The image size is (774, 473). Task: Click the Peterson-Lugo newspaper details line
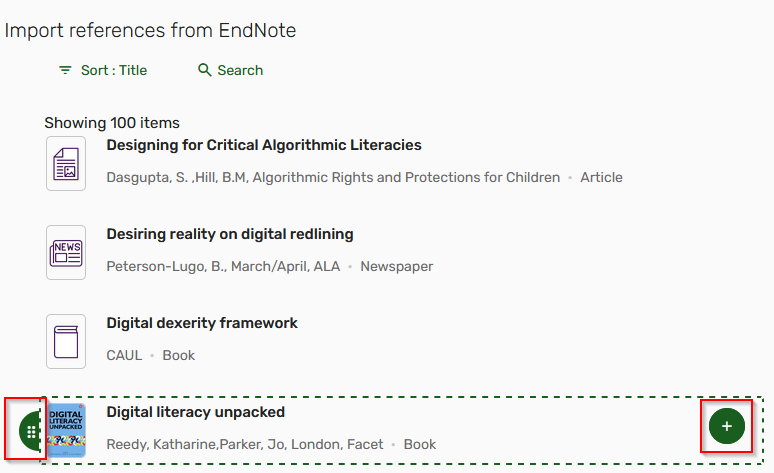coord(270,266)
